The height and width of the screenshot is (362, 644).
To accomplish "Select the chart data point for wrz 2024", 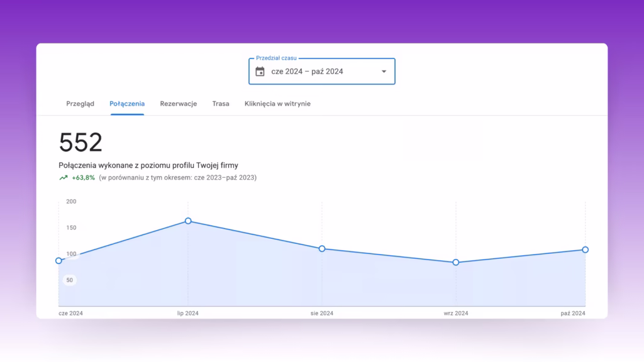I will 456,262.
